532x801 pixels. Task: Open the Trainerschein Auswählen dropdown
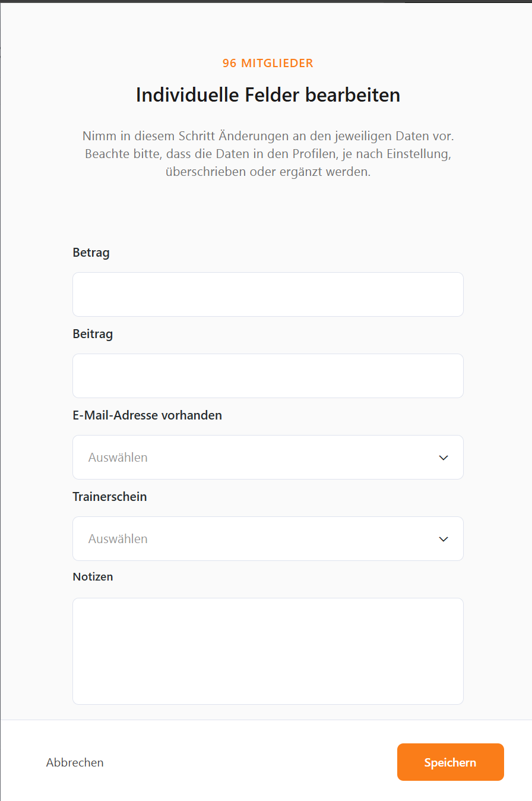point(268,538)
